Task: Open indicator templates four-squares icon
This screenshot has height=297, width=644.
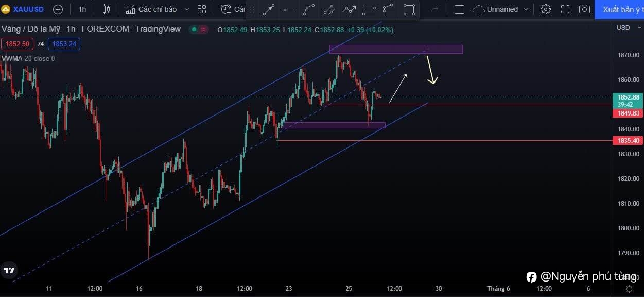Action: [202, 9]
